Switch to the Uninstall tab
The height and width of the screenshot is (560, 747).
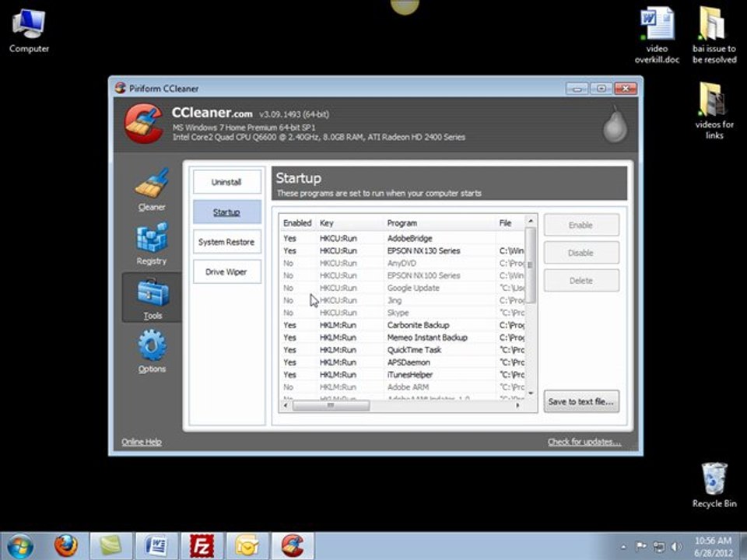click(226, 182)
